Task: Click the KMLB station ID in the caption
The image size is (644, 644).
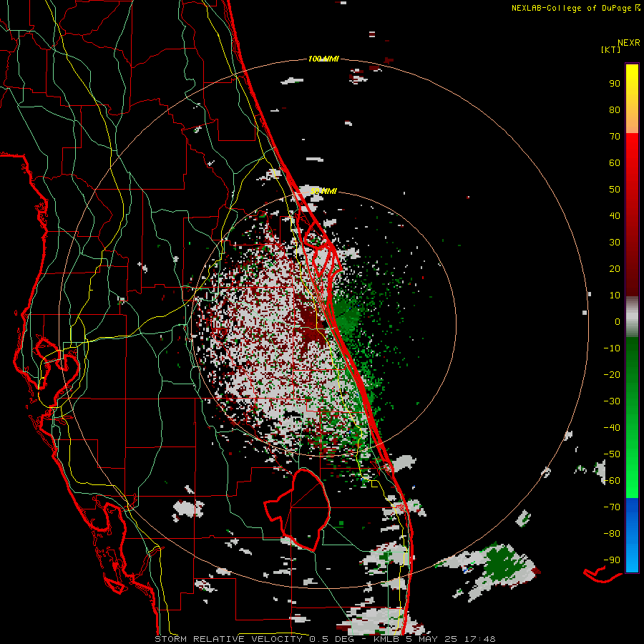Action: tap(386, 639)
